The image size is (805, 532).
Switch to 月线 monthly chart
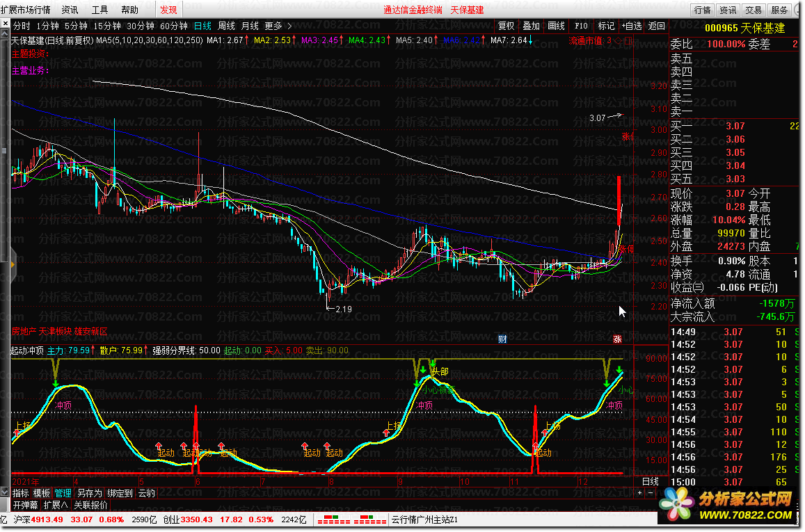pos(250,26)
